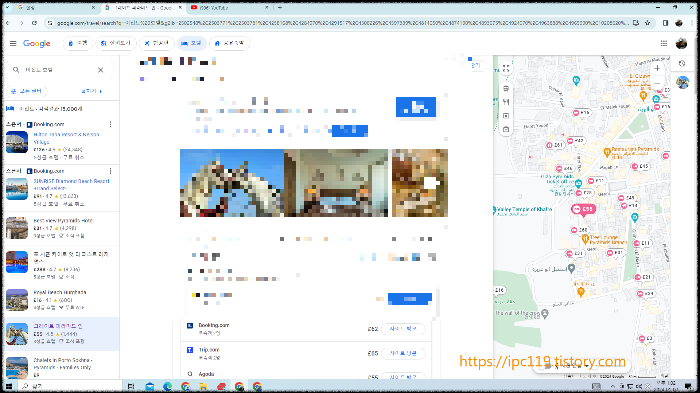This screenshot has height=393, width=700.
Task: Select the highlighted hotel with camel thumbnail
Action: click(x=61, y=334)
